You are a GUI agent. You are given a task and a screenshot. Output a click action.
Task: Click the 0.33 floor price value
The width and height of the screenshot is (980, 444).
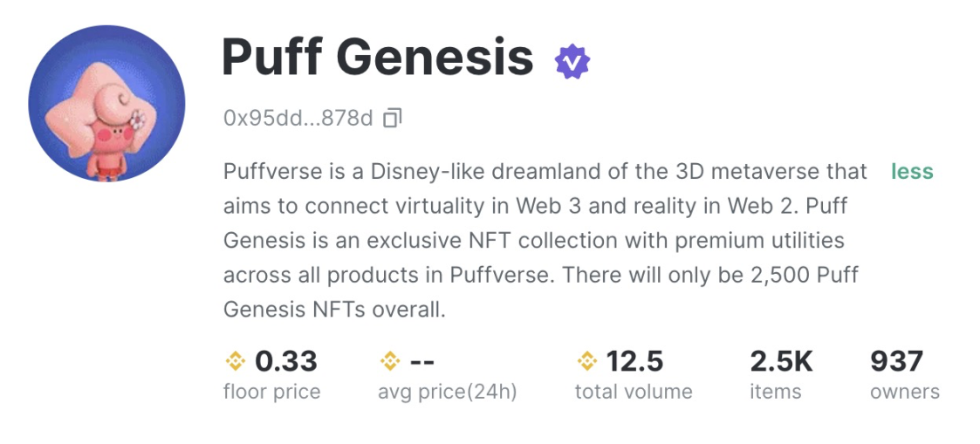(285, 360)
